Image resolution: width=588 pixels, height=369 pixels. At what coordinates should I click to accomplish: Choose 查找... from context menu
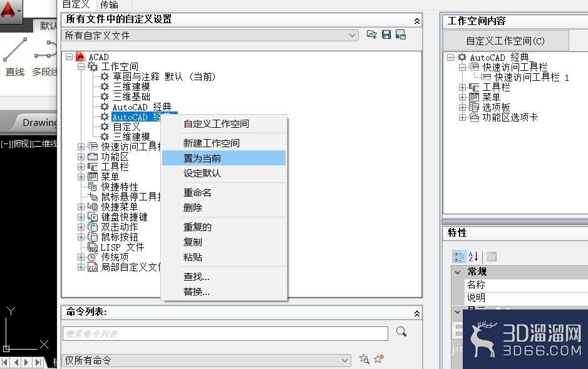coord(224,276)
